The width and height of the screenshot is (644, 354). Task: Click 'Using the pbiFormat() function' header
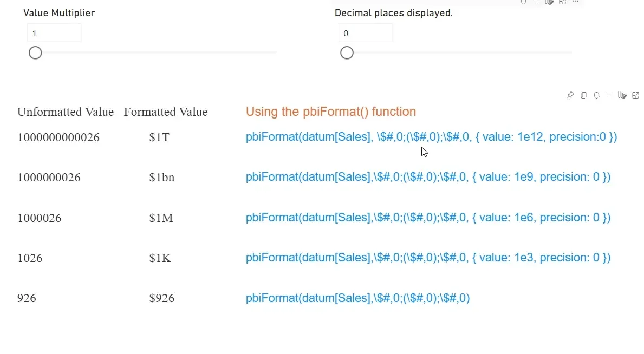tap(330, 112)
